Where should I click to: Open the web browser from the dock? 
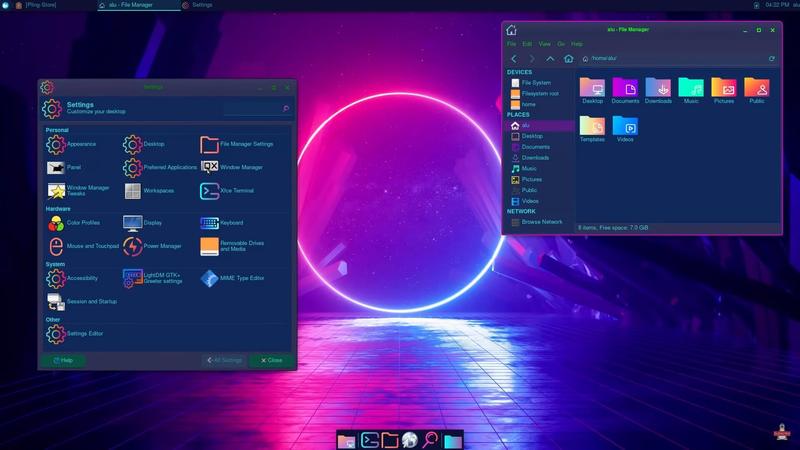pos(410,440)
